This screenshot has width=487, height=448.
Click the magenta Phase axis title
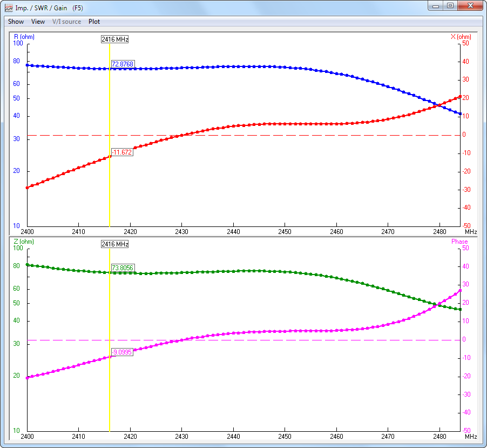coord(459,242)
